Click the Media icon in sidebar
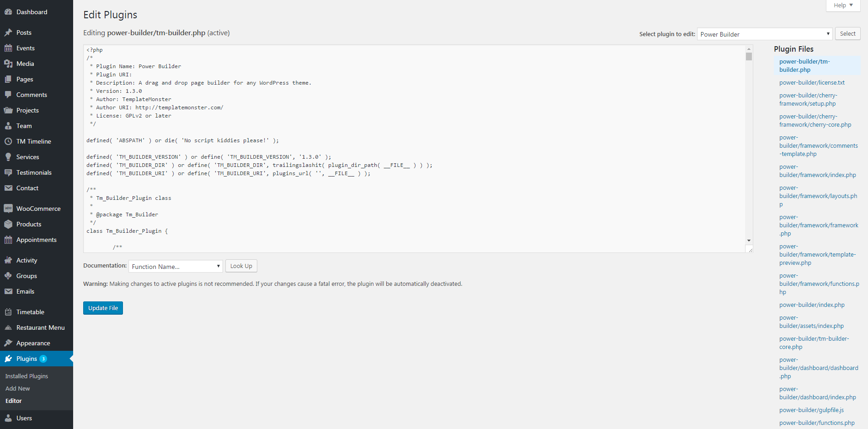This screenshot has height=429, width=868. pyautogui.click(x=8, y=64)
